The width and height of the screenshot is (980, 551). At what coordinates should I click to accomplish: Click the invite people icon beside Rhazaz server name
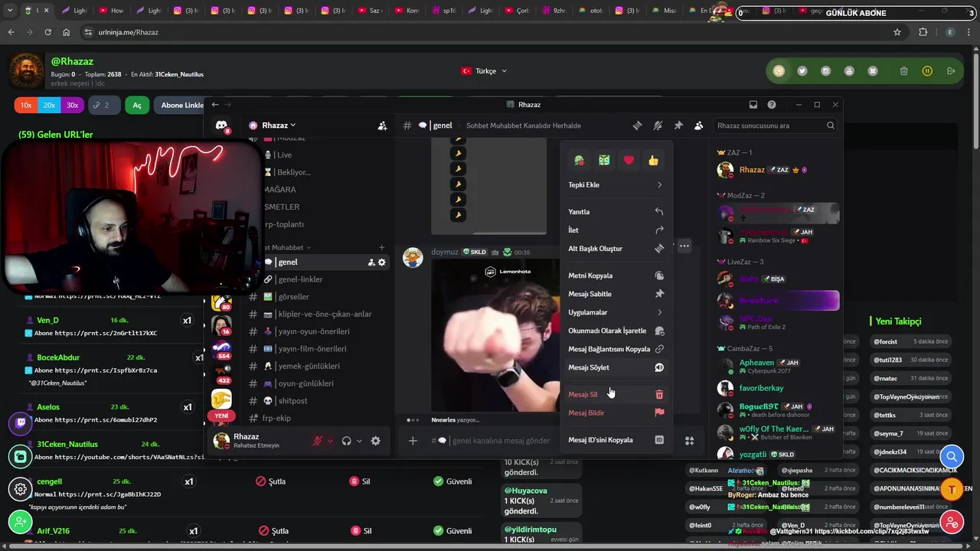[x=382, y=126]
